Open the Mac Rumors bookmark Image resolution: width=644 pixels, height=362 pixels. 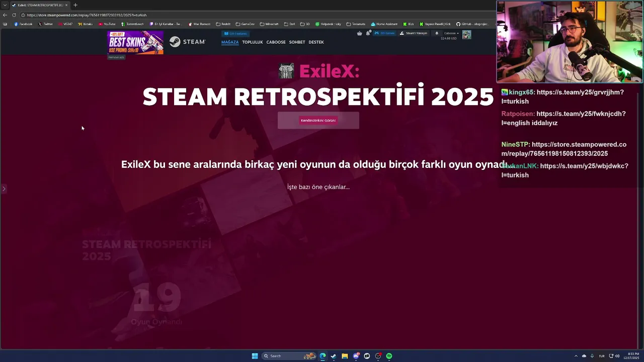(x=199, y=24)
